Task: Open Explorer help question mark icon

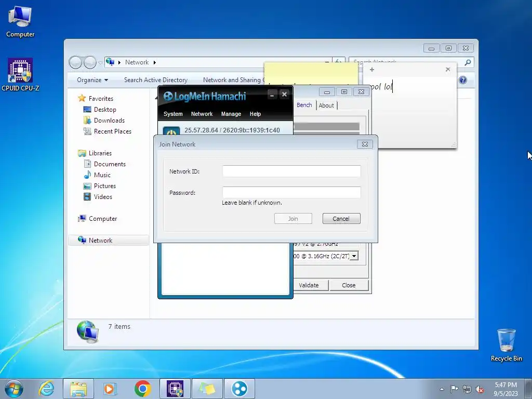Action: tap(463, 80)
